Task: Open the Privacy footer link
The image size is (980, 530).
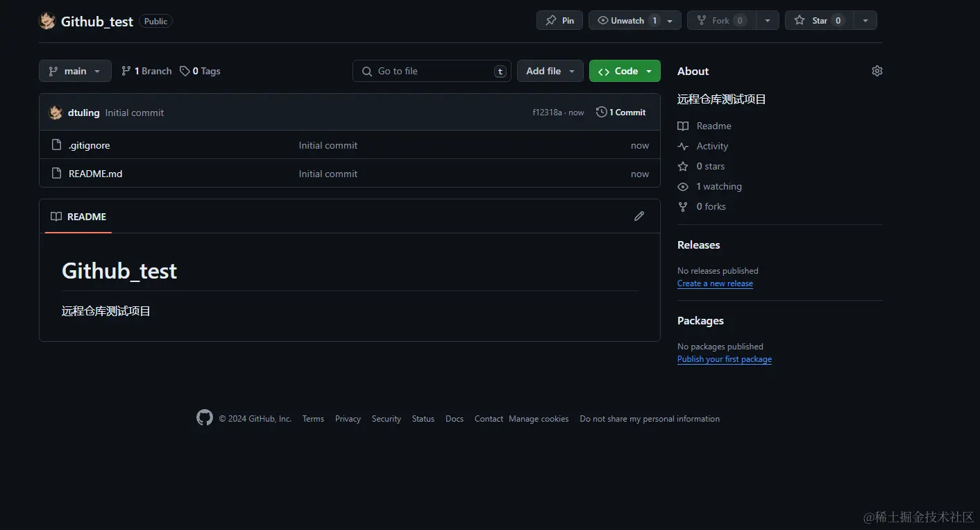Action: (348, 419)
